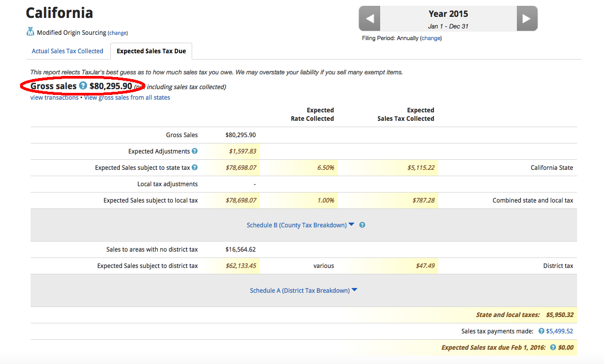Change the Annually filing period
Viewport: 604px width, 364px height.
coord(431,38)
